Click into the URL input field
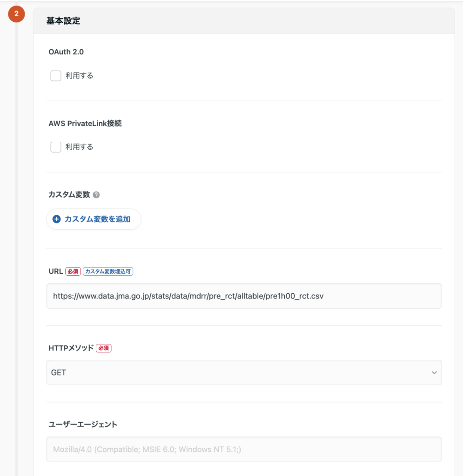 (244, 296)
